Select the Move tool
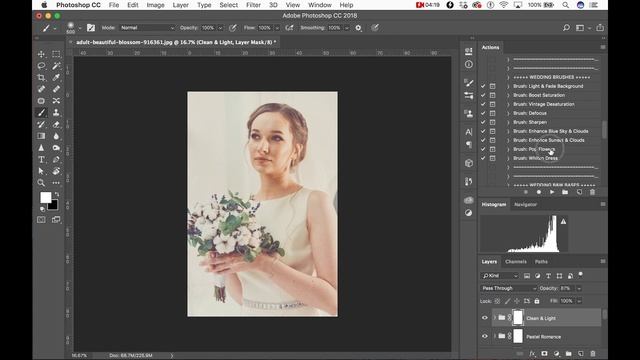 click(x=41, y=54)
